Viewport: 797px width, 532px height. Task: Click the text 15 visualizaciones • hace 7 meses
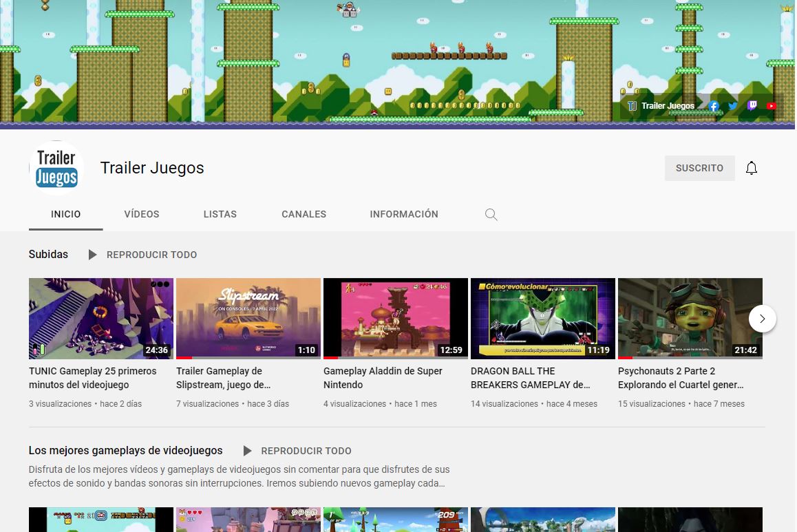coord(681,404)
